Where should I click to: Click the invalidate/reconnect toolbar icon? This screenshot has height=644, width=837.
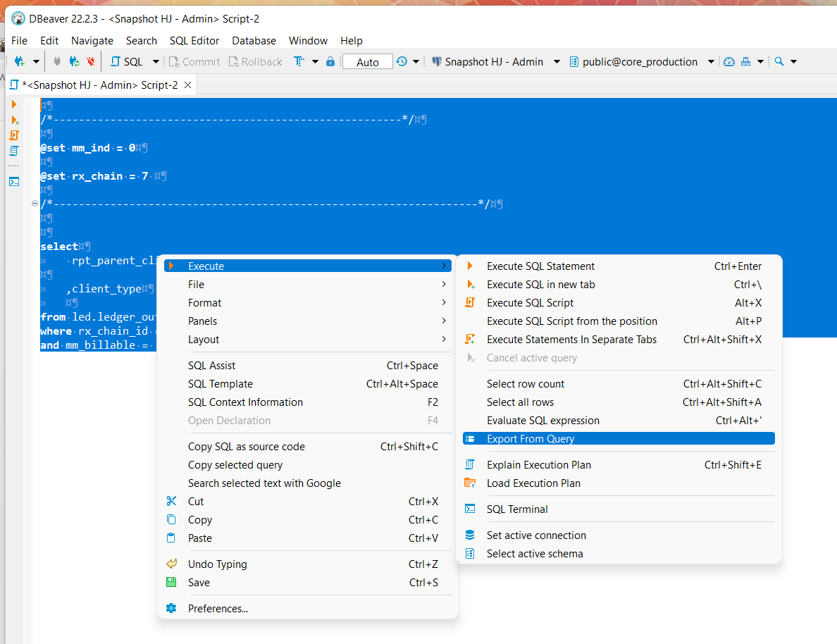[73, 61]
